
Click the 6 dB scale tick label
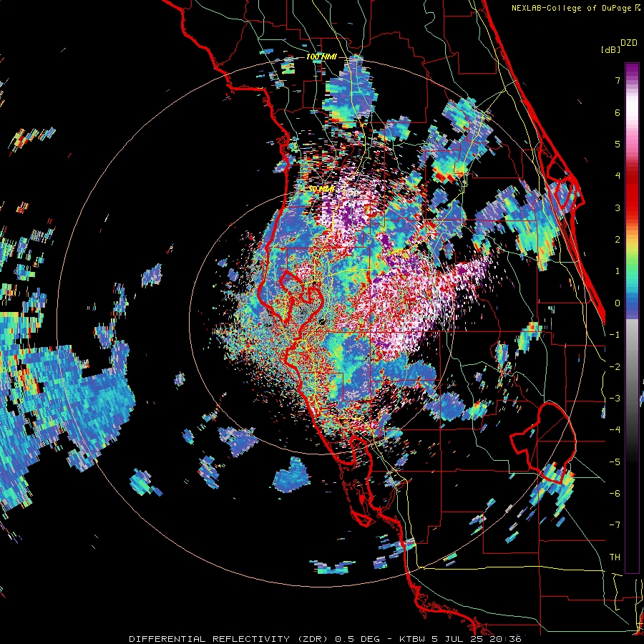pyautogui.click(x=618, y=112)
